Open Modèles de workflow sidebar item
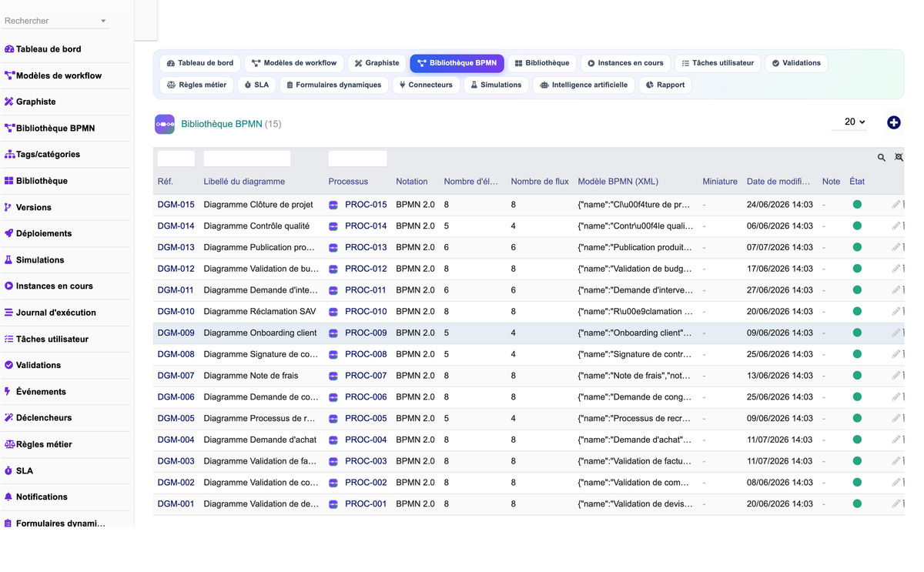The image size is (924, 572). (x=53, y=75)
